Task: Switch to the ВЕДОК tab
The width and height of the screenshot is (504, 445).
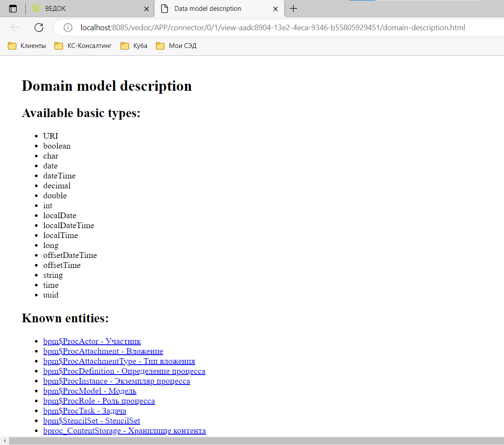Action: (86, 9)
